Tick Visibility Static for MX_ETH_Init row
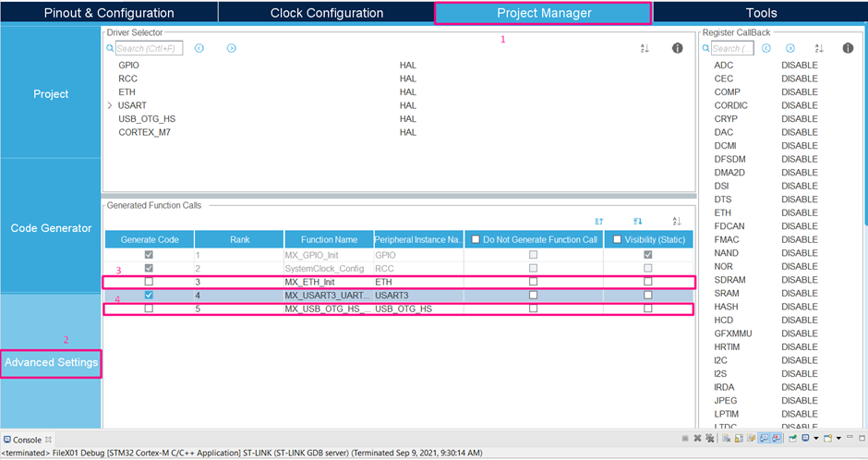This screenshot has height=460, width=868. pyautogui.click(x=647, y=282)
